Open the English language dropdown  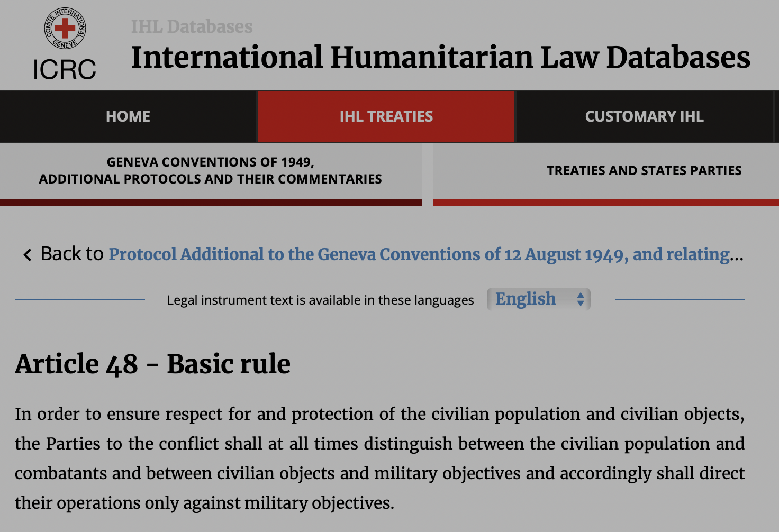tap(538, 299)
